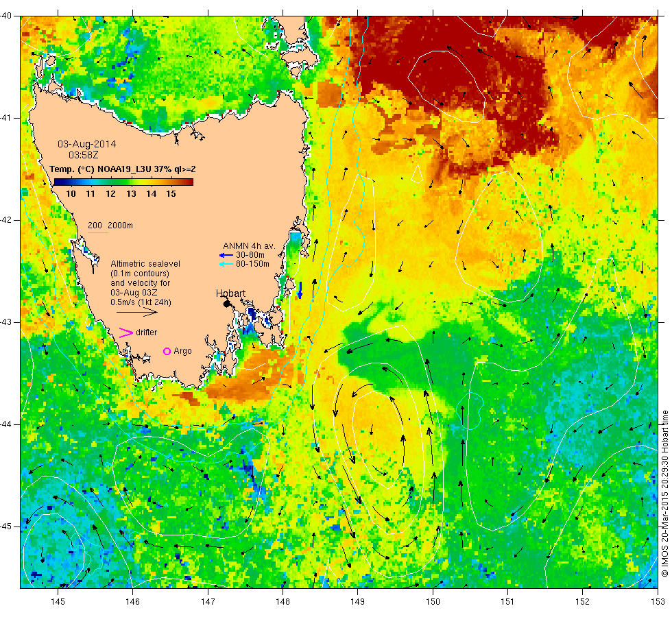Click the time text 03:58Z
The image size is (672, 617).
point(84,155)
